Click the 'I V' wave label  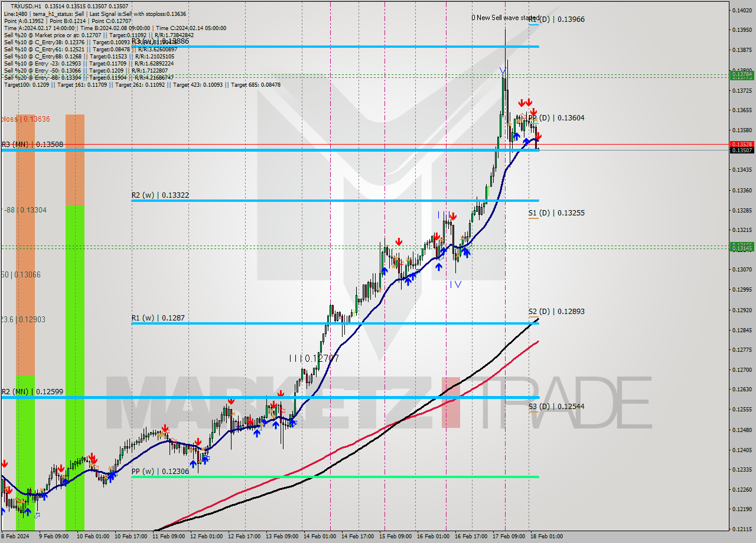[x=455, y=284]
